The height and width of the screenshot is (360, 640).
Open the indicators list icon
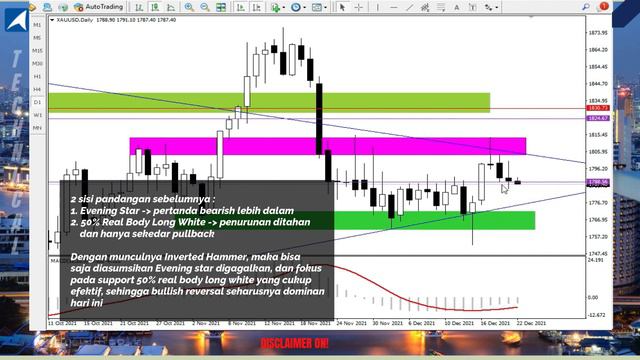coord(276,7)
